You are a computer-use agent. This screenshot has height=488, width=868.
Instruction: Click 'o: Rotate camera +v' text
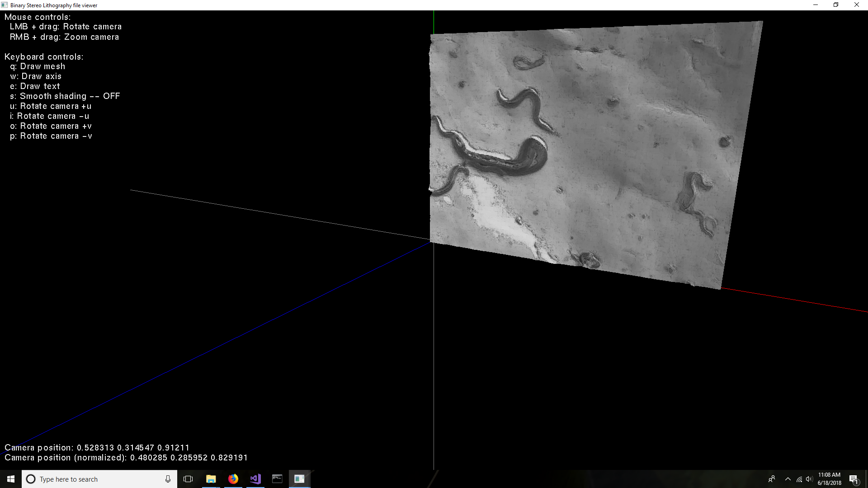51,126
